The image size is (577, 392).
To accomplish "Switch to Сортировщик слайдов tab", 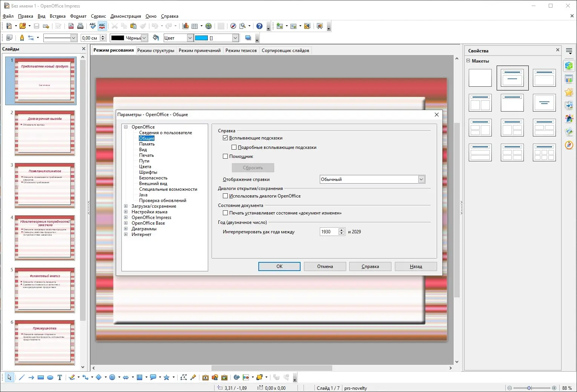I will 285,51.
